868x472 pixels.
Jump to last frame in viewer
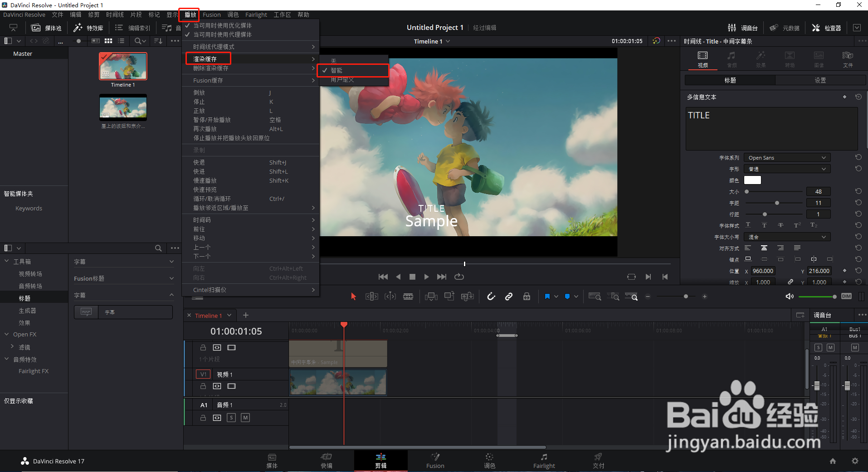pos(442,277)
